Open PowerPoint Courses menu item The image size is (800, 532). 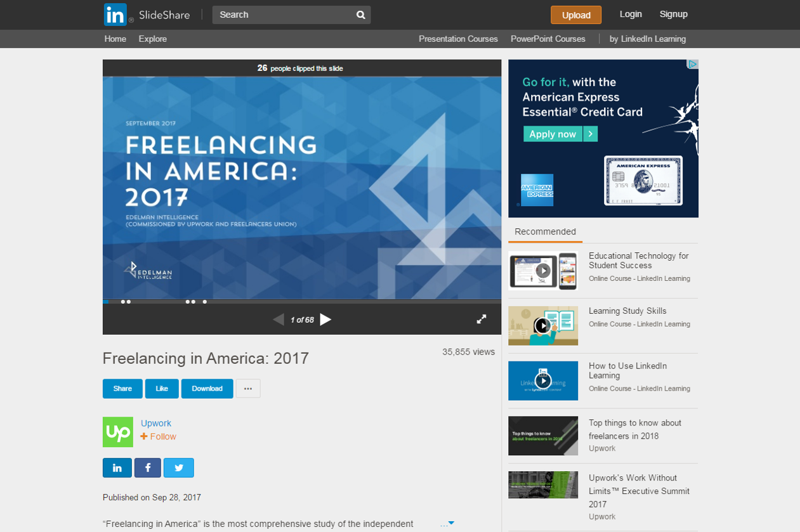pyautogui.click(x=548, y=39)
